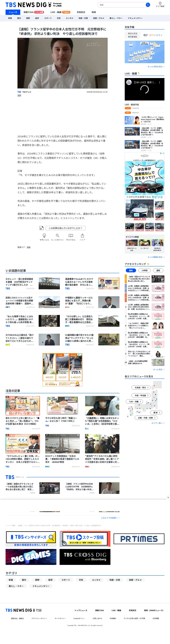Viewport: 170px width, 644px height.
Task: Click もっと動画を見る link
Action: click(x=156, y=257)
